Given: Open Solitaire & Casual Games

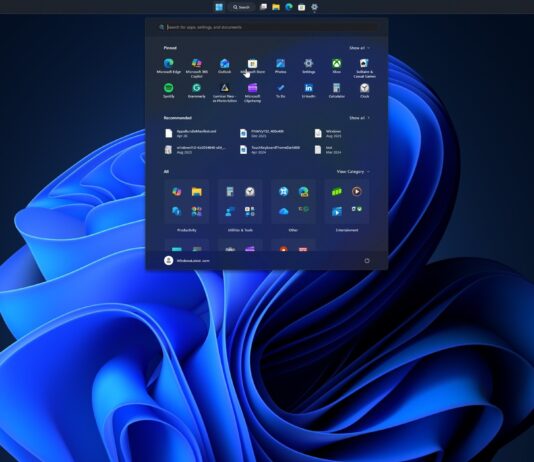Looking at the screenshot, I should click(364, 68).
